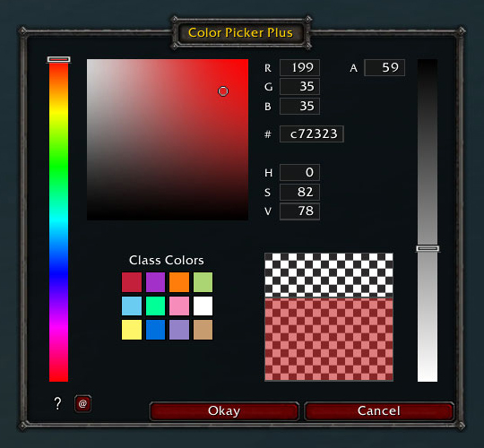
Task: Click the color preview checkerboard swatch
Action: pyautogui.click(x=329, y=317)
